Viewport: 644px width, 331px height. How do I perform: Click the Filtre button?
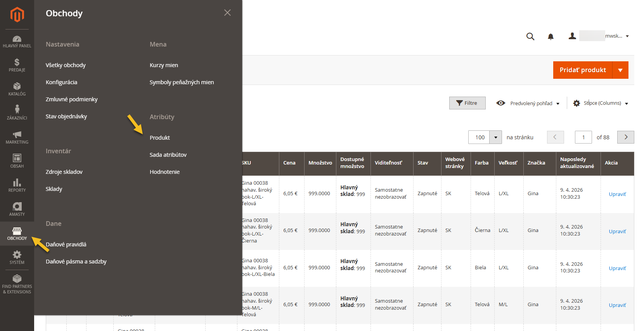(467, 103)
